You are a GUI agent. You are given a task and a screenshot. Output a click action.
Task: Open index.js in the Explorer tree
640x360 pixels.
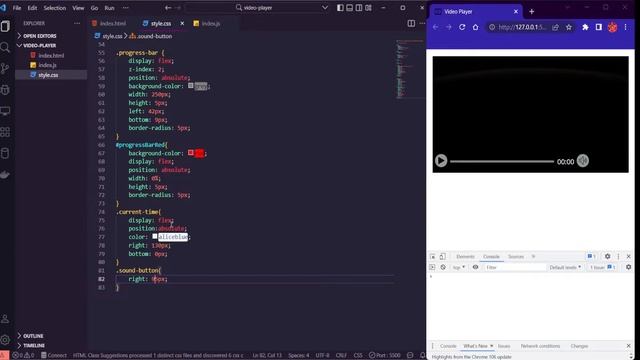coord(47,65)
